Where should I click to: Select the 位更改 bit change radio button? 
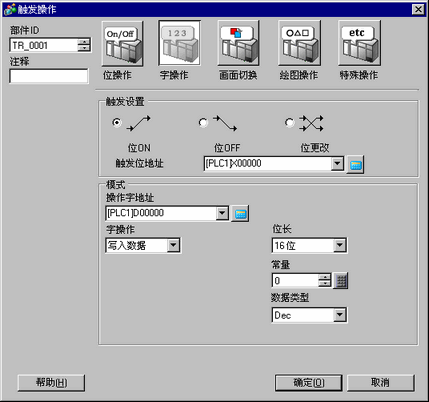[x=289, y=123]
